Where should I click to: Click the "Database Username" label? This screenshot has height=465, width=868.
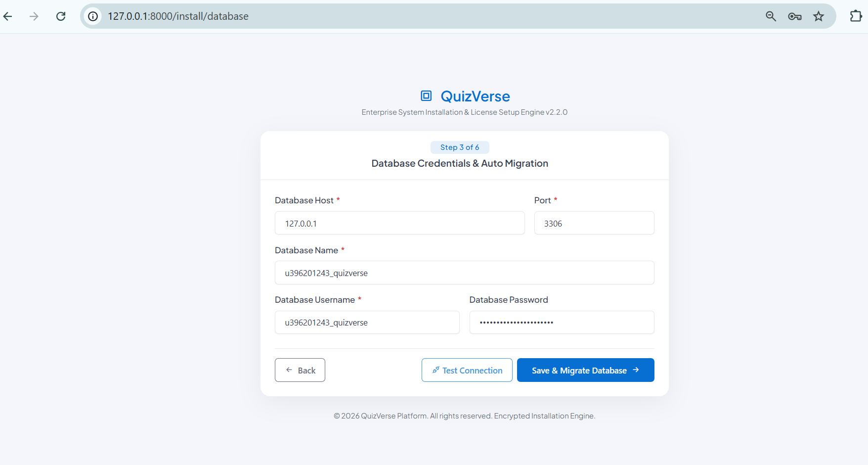315,300
